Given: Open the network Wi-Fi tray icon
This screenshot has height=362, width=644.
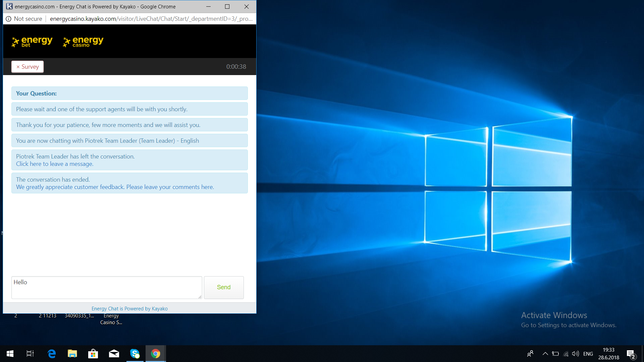Looking at the screenshot, I should coord(566,354).
